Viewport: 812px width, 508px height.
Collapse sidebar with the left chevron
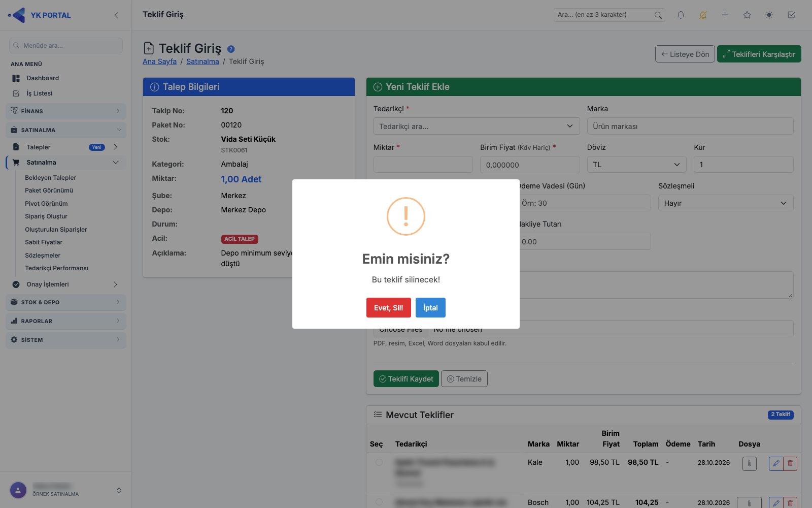pos(116,15)
